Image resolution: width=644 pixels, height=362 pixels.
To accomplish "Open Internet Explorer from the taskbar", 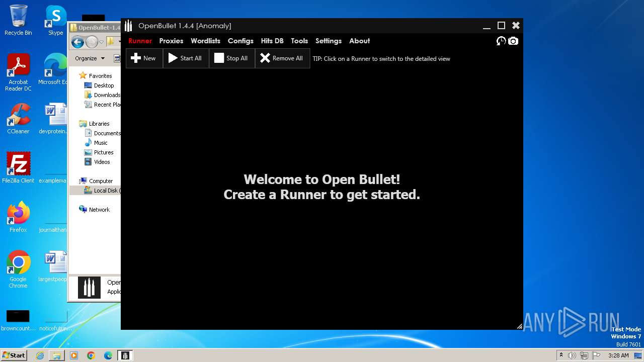I will pos(40,355).
